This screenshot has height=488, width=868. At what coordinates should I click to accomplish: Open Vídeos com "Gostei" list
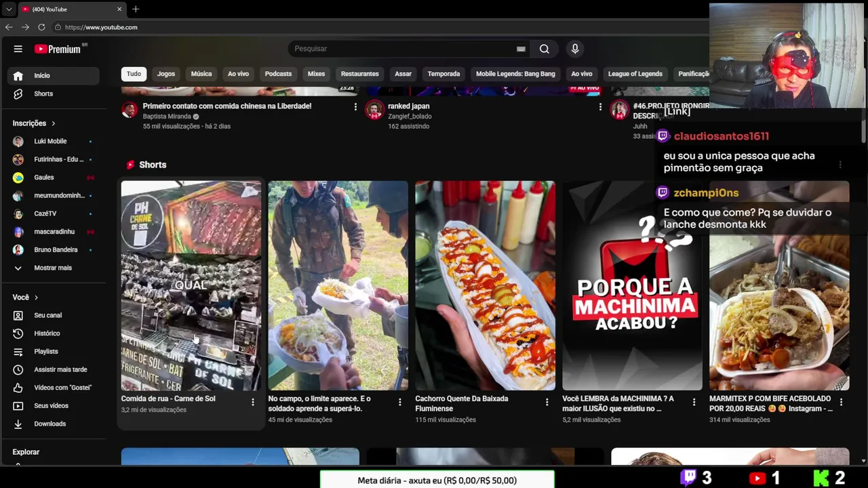coord(53,388)
